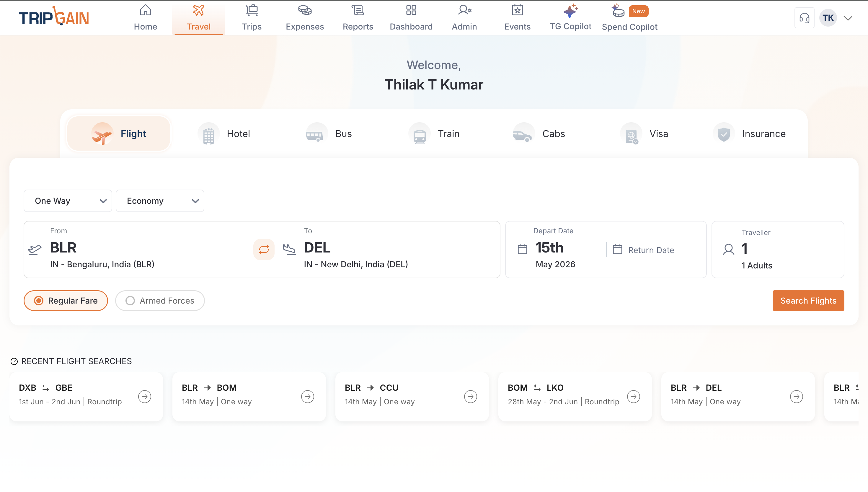Open the BLR to DEL recent search arrow
Image resolution: width=868 pixels, height=492 pixels.
tap(796, 396)
